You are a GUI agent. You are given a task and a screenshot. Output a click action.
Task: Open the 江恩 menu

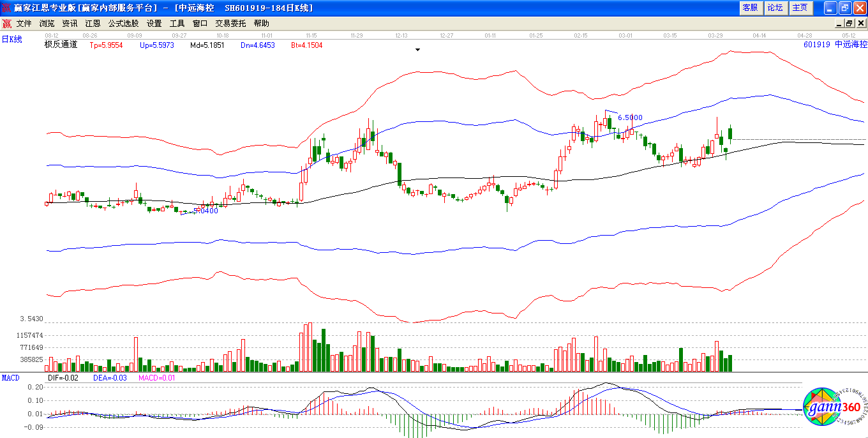click(x=93, y=23)
